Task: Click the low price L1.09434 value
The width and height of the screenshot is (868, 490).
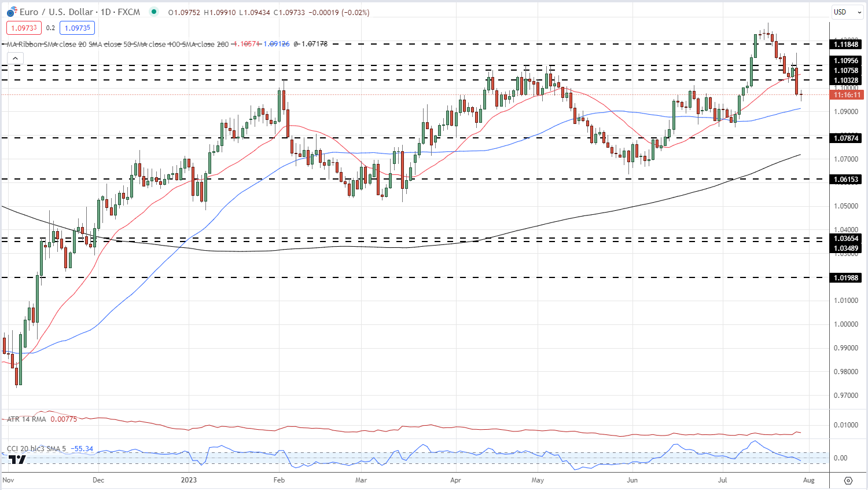Action: [x=255, y=12]
